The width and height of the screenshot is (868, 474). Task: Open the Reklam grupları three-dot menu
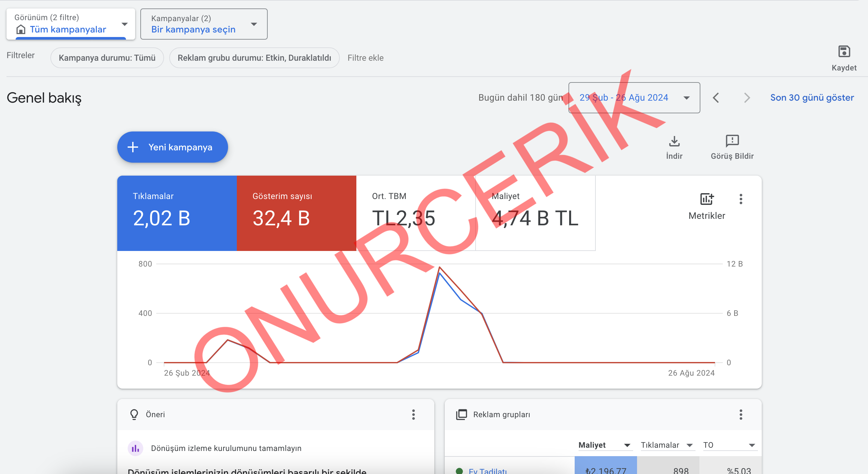tap(741, 414)
